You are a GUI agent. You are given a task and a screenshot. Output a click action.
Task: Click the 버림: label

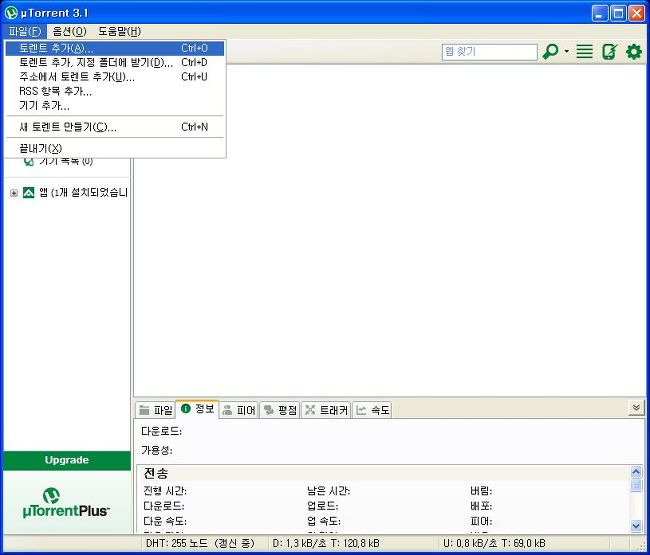point(481,491)
